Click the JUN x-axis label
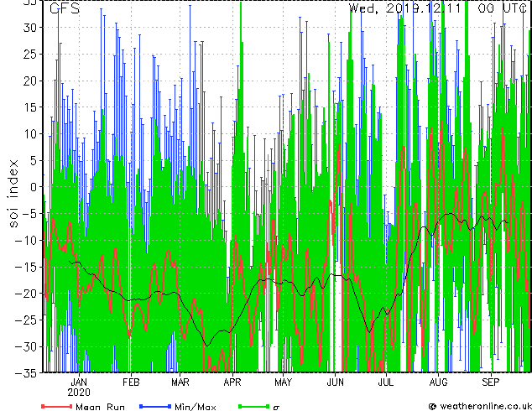Image resolution: width=532 pixels, height=411 pixels. pyautogui.click(x=335, y=382)
